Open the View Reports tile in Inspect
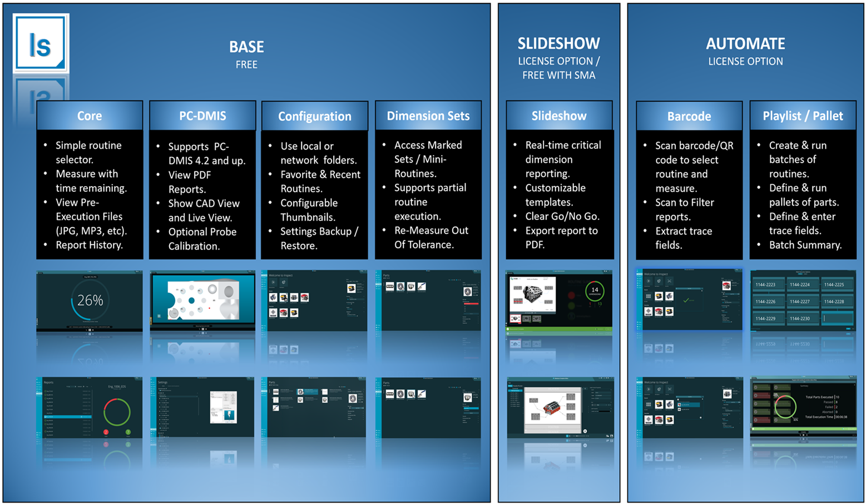Screen dimensions: 866x504 coord(284,283)
